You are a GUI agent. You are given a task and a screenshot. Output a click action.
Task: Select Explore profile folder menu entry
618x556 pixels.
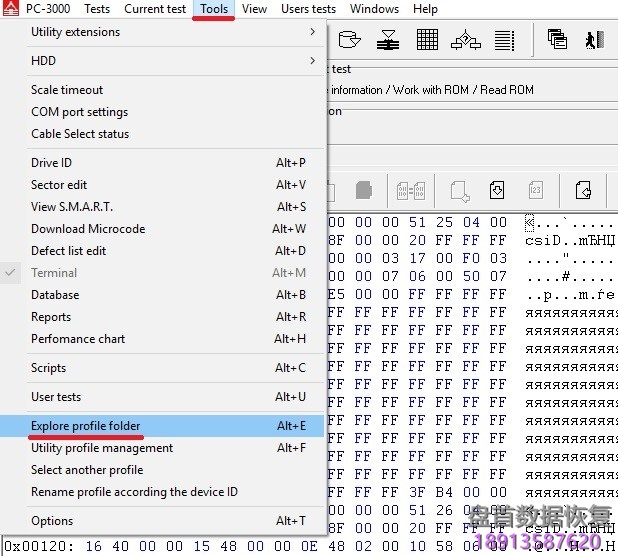click(86, 426)
